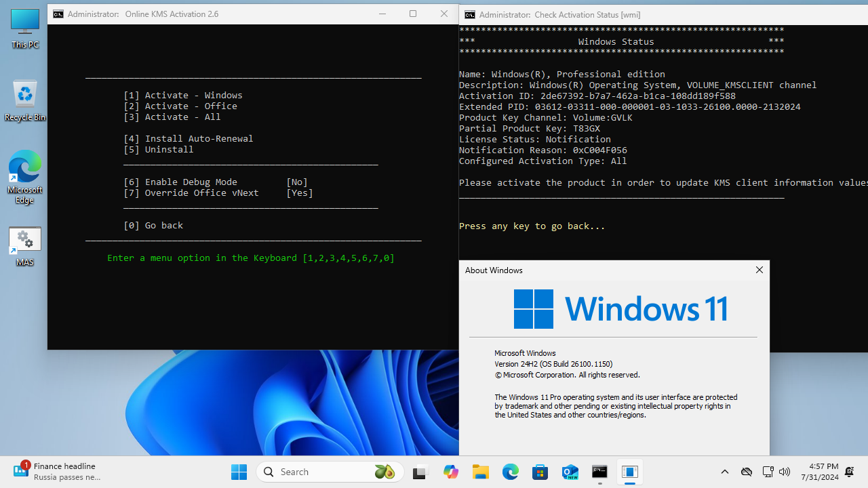
Task: Click 'Version 24H2 (OS Build 26100.1150)' text
Action: 553,364
